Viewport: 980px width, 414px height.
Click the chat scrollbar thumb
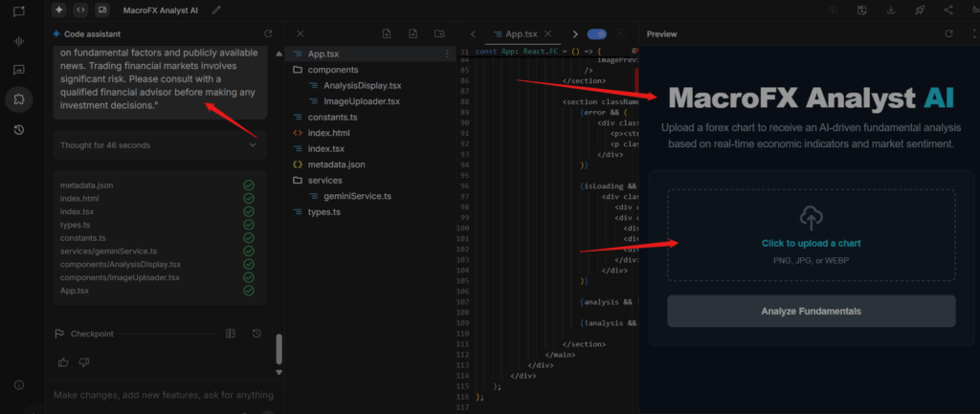click(278, 349)
